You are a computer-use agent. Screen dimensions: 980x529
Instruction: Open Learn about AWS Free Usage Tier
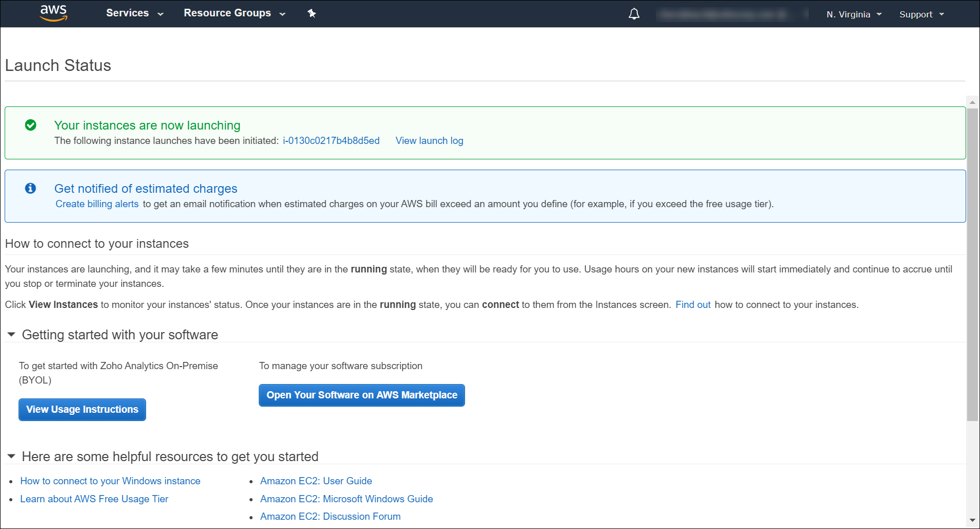pyautogui.click(x=94, y=499)
